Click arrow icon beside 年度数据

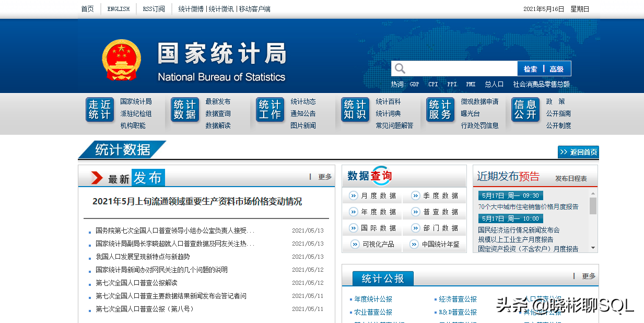pos(353,212)
